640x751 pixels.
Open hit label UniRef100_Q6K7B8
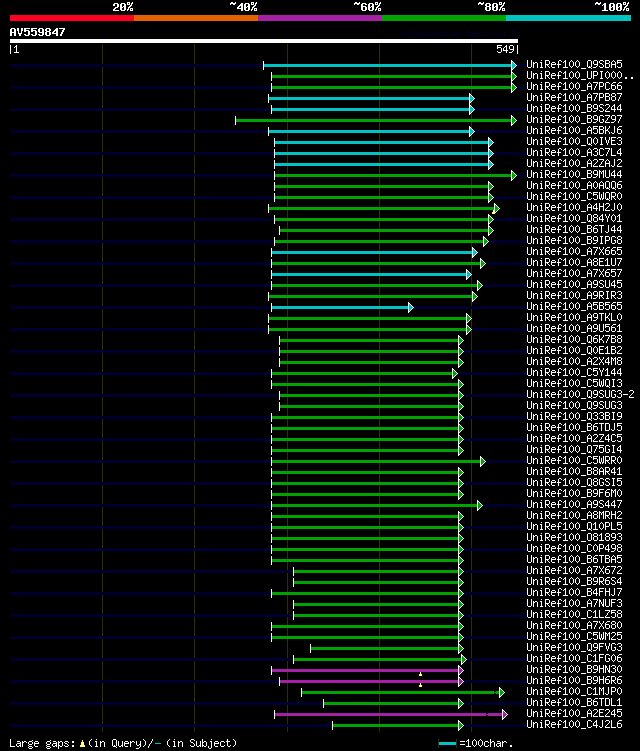click(x=574, y=340)
